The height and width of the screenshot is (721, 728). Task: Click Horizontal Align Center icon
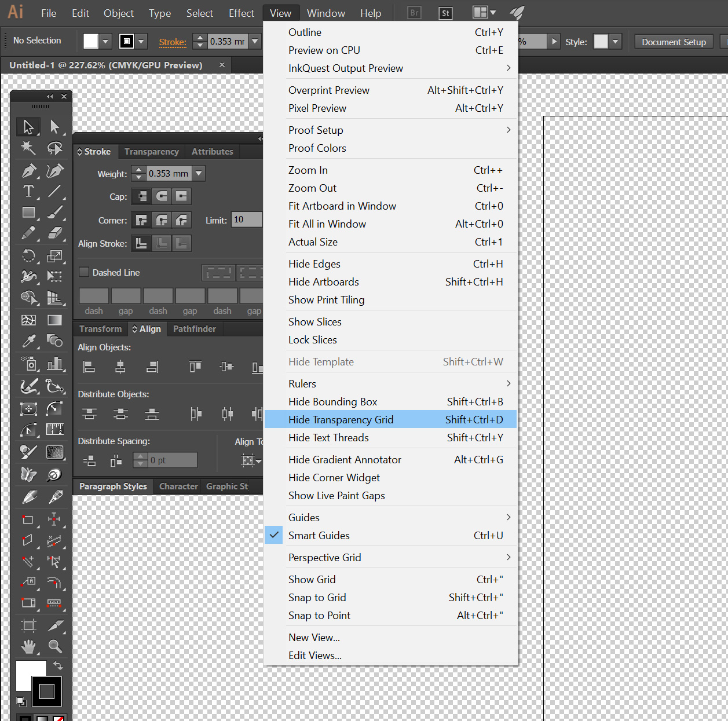120,367
